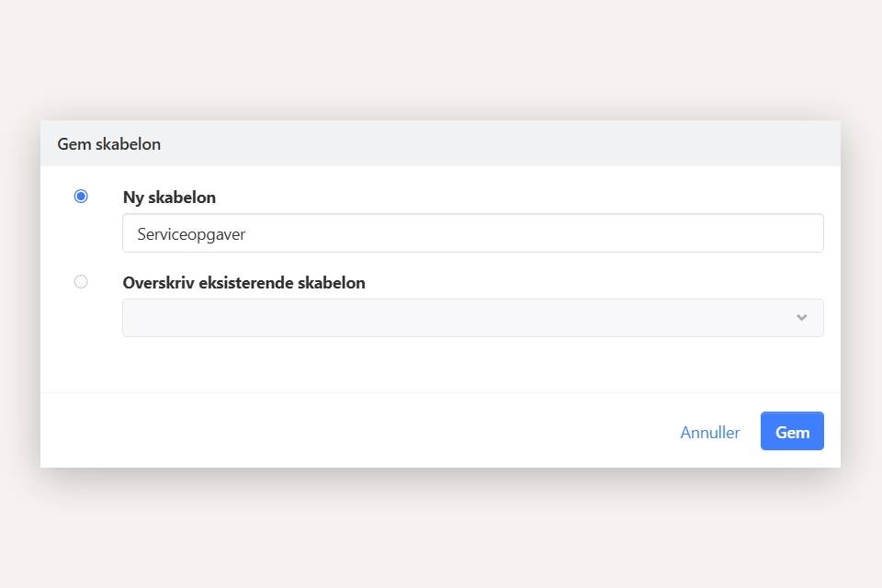
Task: Click the Gem skabelon dialog title
Action: click(108, 144)
